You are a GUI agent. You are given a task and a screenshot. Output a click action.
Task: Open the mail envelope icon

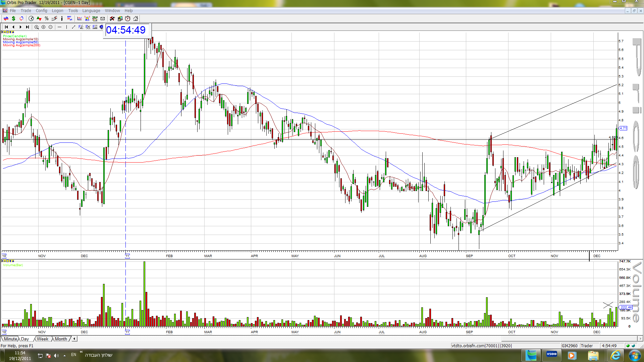[103, 18]
